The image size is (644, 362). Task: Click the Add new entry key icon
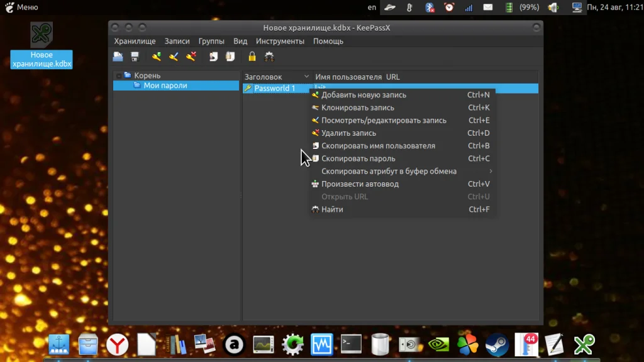coord(157,57)
